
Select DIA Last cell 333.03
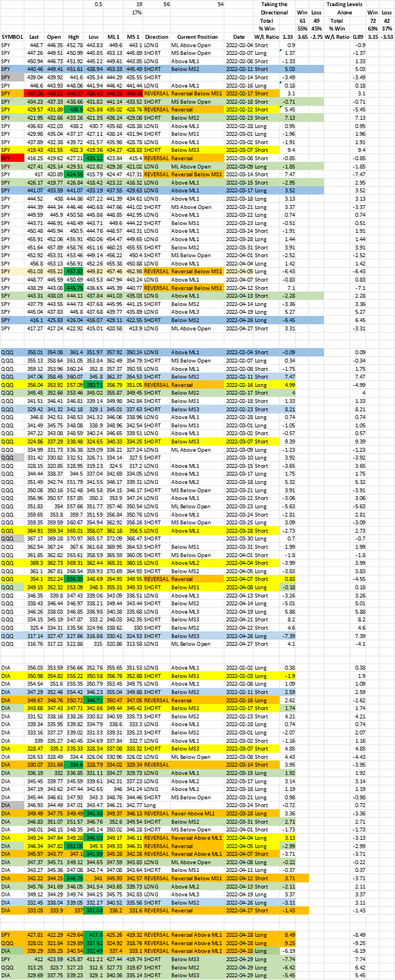tap(35, 911)
